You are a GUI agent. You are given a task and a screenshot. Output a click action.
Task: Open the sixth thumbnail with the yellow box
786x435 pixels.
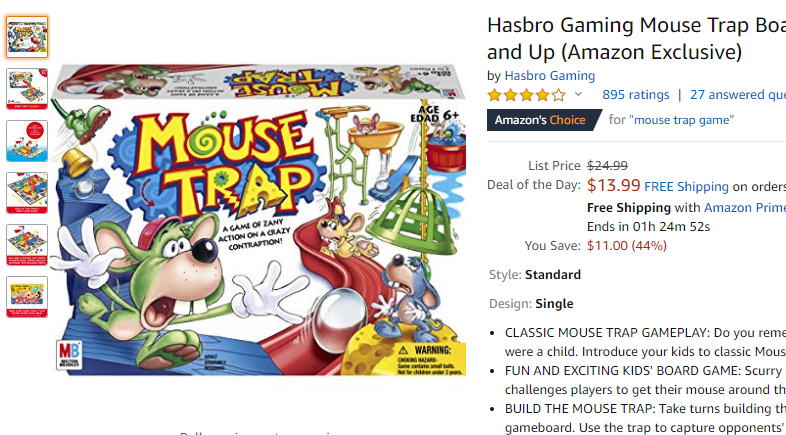click(x=27, y=297)
